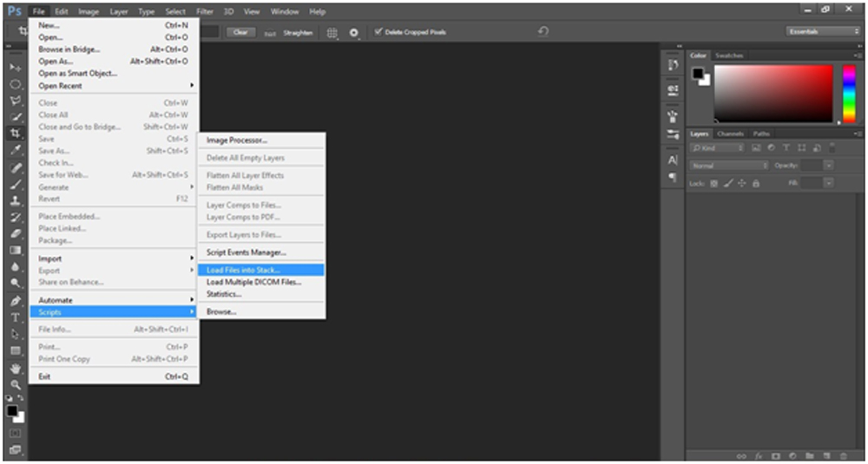This screenshot has width=868, height=464.
Task: Select the Zoom tool in toolbar
Action: [x=16, y=385]
